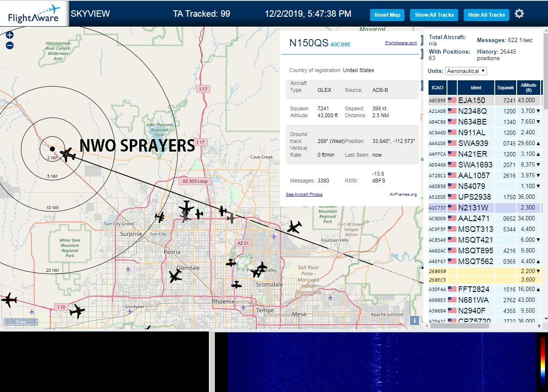Hide all aircraft tracks

(x=487, y=15)
